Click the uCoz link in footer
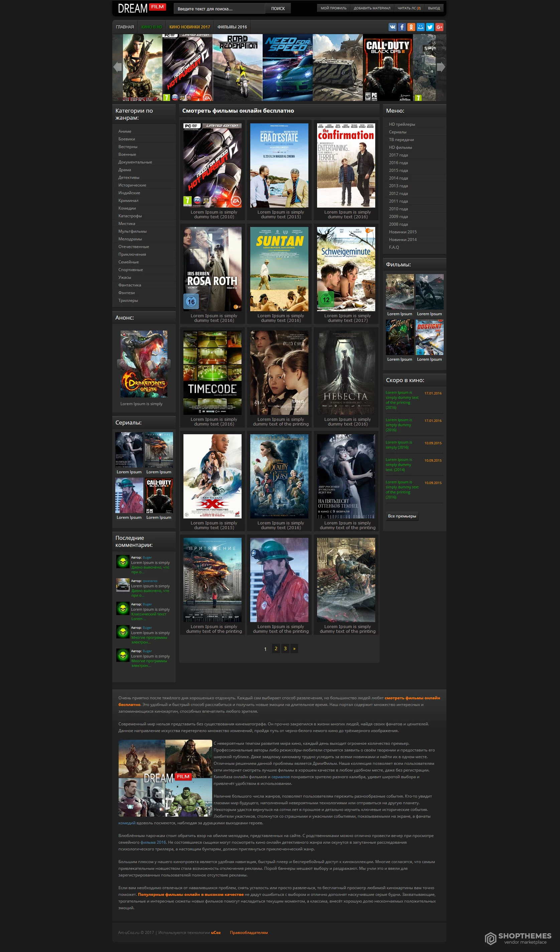 [x=216, y=933]
